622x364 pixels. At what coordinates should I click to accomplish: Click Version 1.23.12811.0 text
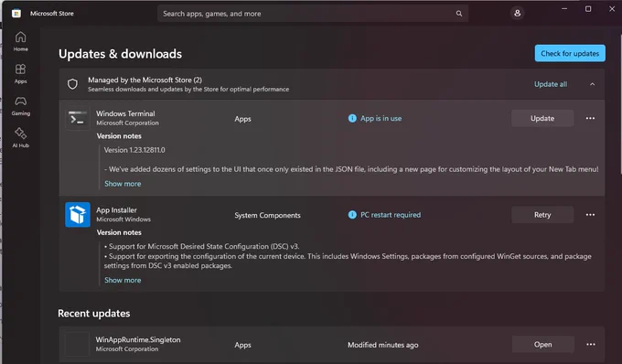coord(134,150)
